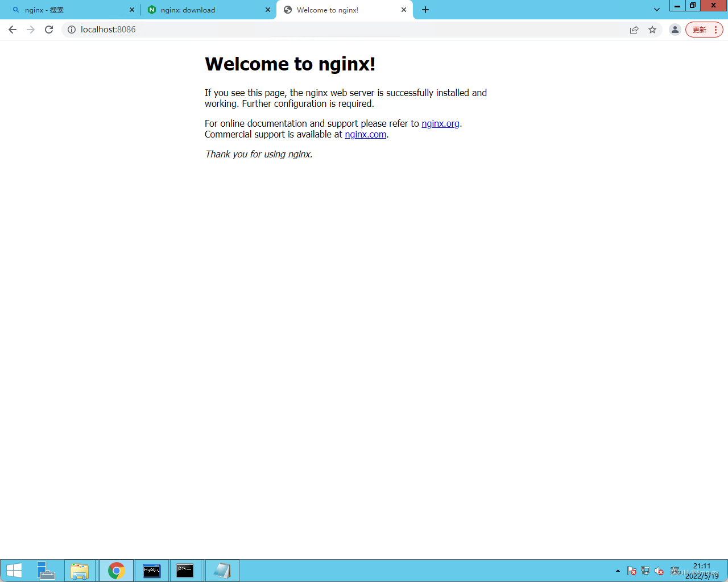Screen dimensions: 728x582
Task: Reload the localhost:8086 page
Action: [x=49, y=30]
